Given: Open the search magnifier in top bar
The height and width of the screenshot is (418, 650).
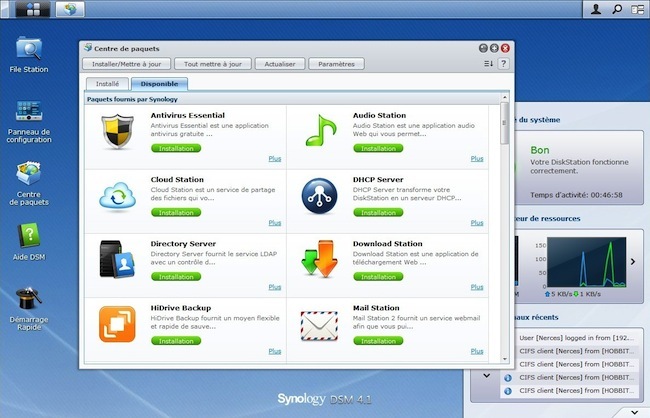Looking at the screenshot, I should (617, 9).
